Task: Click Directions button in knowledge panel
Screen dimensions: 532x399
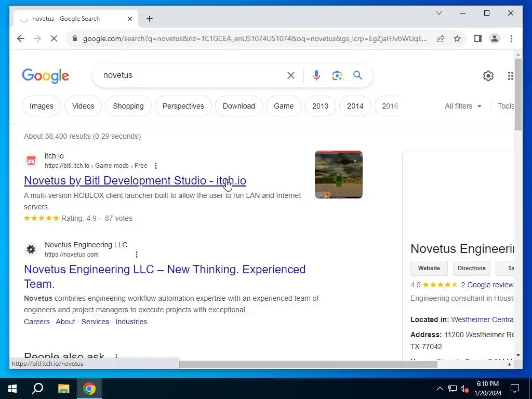Action: (472, 268)
